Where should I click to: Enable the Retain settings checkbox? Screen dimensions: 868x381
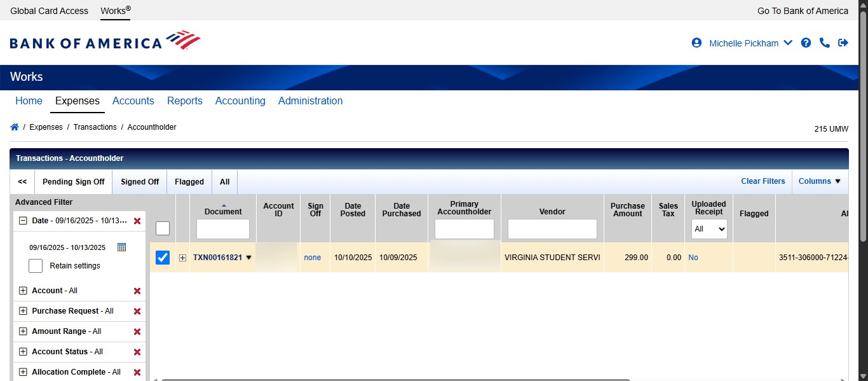click(35, 265)
